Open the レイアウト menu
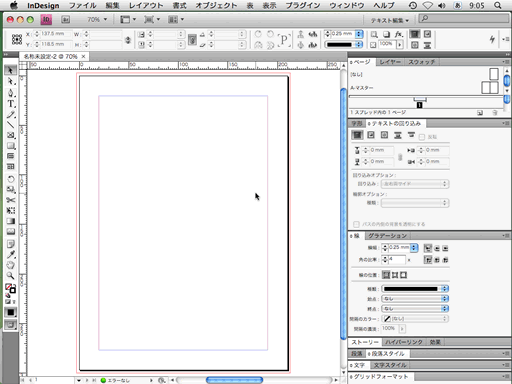Image resolution: width=512 pixels, height=384 pixels. (x=146, y=6)
